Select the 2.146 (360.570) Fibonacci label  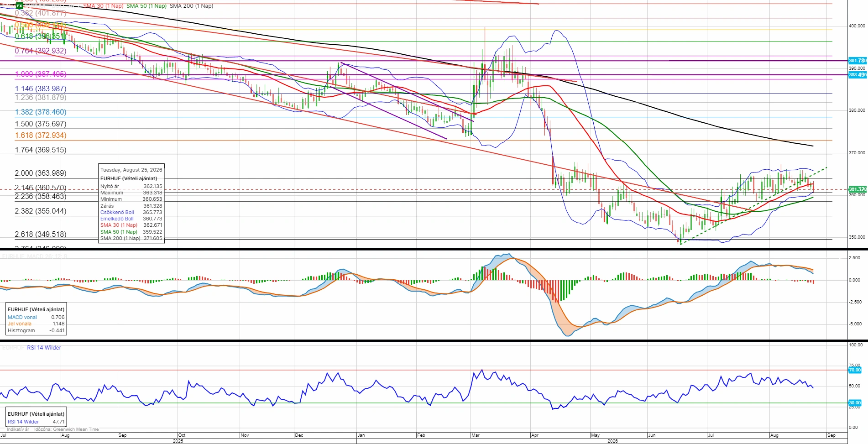point(41,188)
